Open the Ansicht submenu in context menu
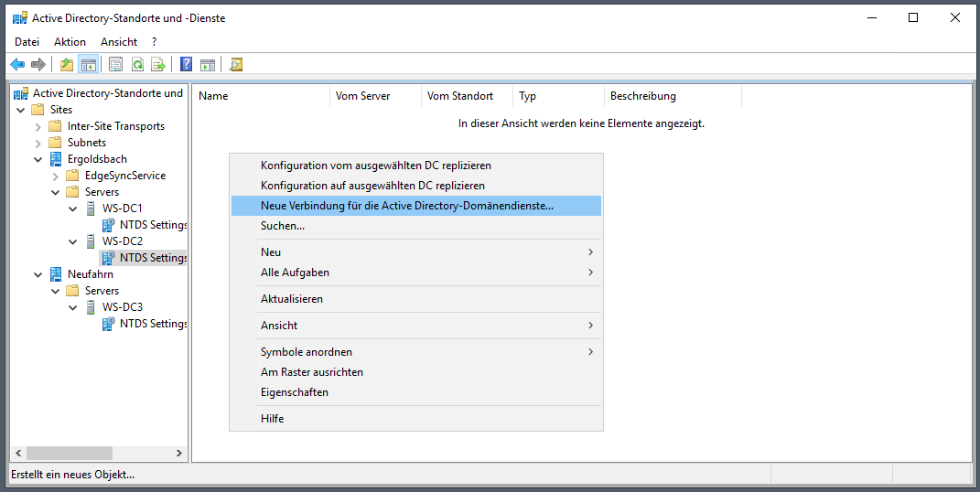The image size is (980, 492). [x=416, y=326]
